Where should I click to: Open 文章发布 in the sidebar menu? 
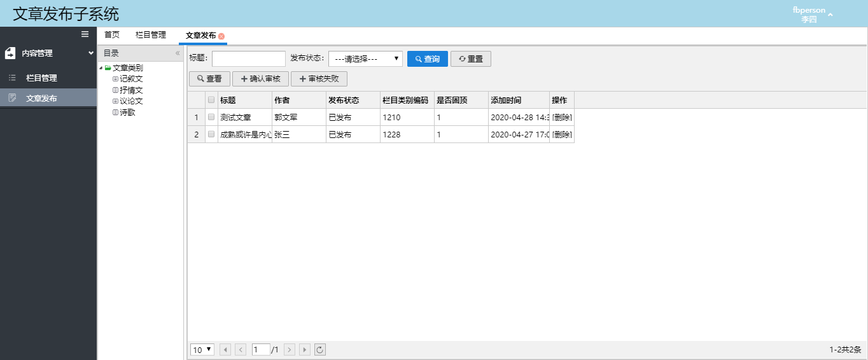(x=48, y=99)
